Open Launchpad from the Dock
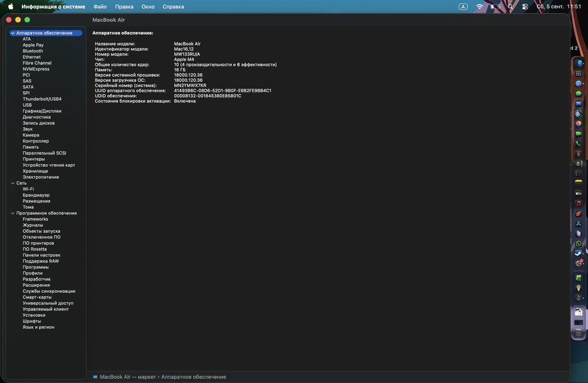Image resolution: width=588 pixels, height=383 pixels. click(x=579, y=74)
